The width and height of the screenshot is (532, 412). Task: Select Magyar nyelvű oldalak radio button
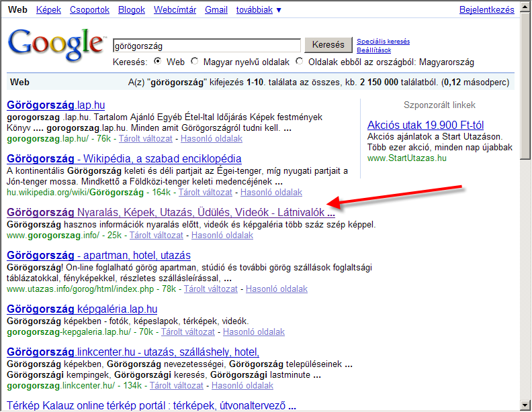(194, 61)
